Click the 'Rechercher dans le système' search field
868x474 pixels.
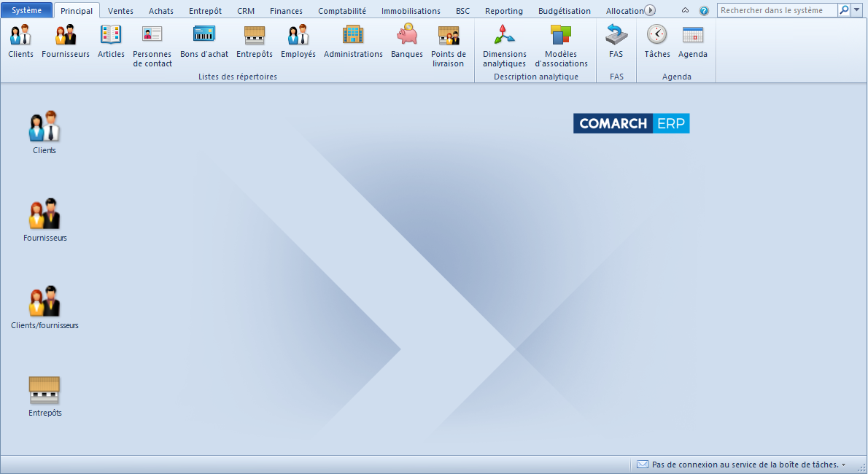pos(778,10)
